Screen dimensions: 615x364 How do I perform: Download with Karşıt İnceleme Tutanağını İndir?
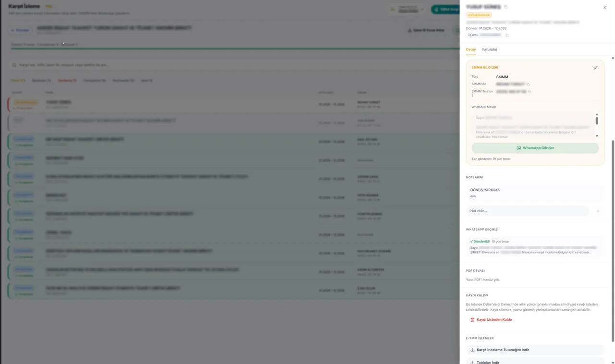point(535,350)
